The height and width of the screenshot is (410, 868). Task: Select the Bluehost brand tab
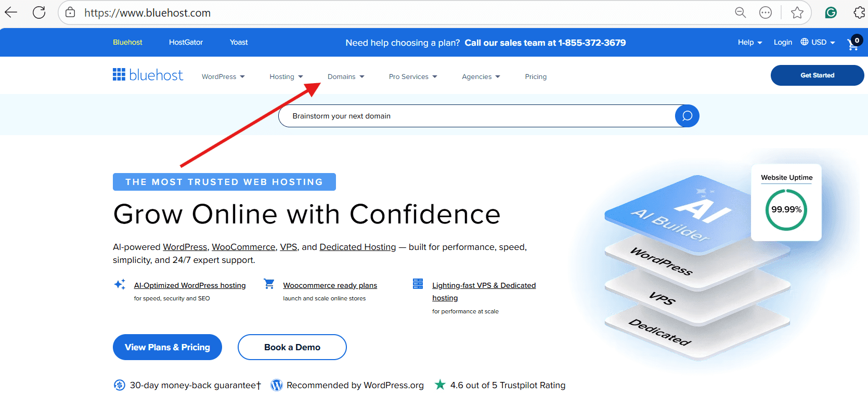(127, 42)
